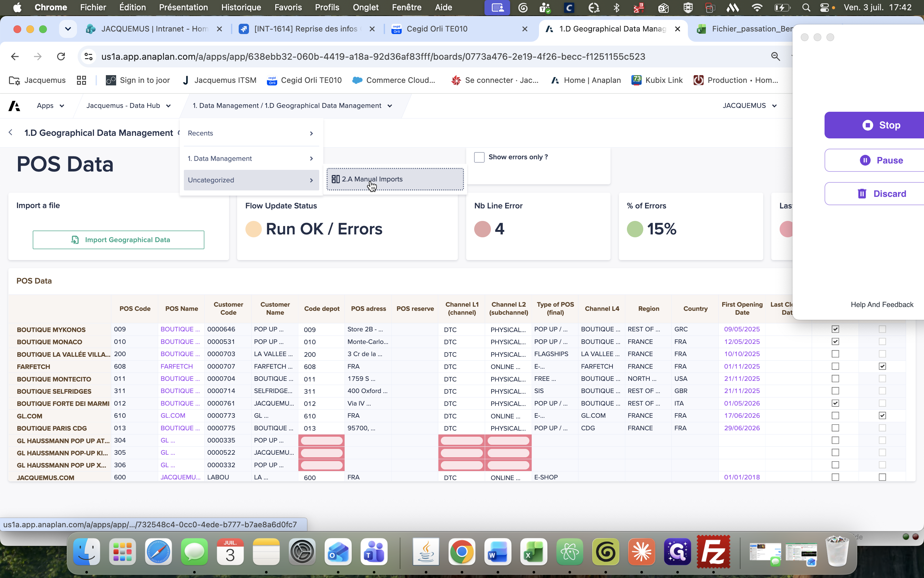This screenshot has height=578, width=924.
Task: Click the 09/05/2025 opening date cell
Action: coord(742,329)
